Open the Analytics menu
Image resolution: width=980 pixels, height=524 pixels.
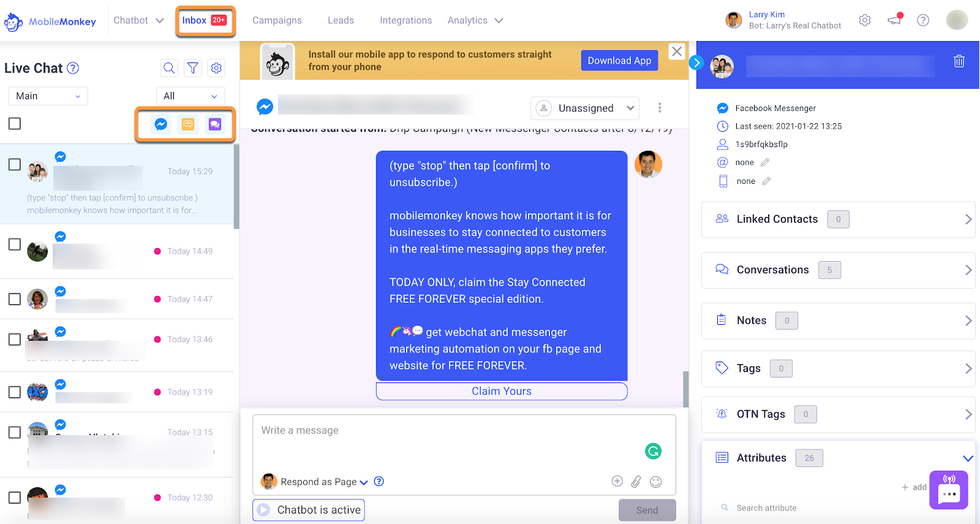coord(475,20)
